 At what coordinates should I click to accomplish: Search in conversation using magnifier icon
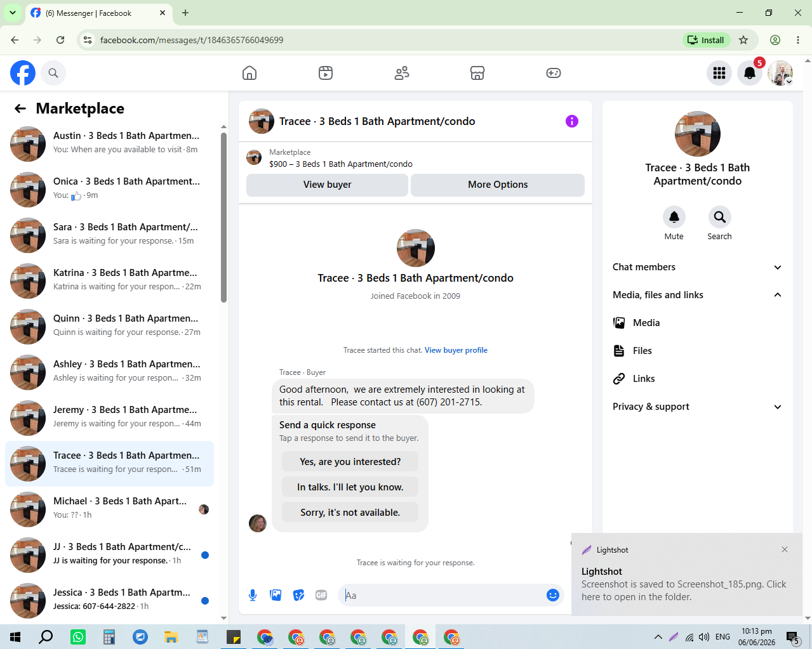(x=719, y=217)
